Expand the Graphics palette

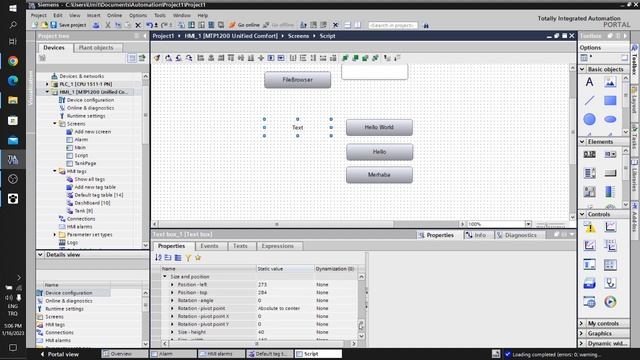[x=582, y=333]
